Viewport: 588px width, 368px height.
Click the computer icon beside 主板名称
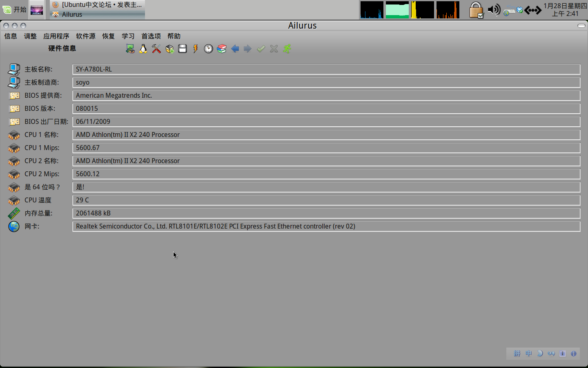coord(14,69)
